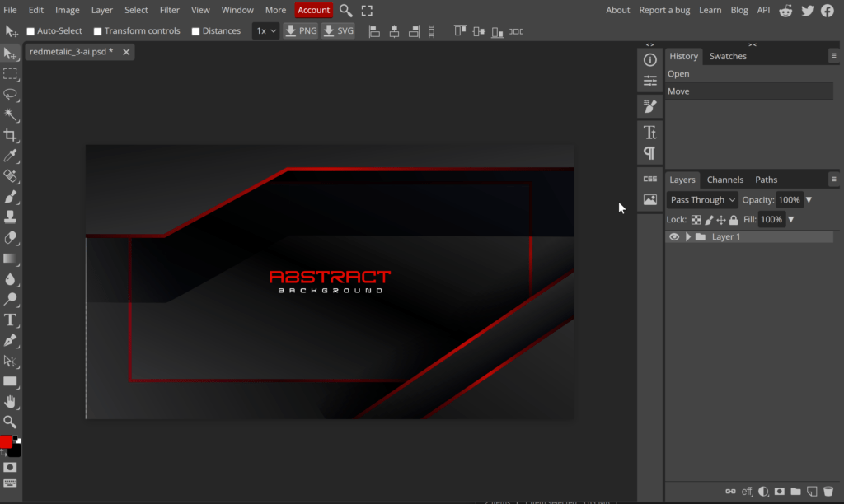Choose the Type tool in toolbar
Image resolution: width=844 pixels, height=504 pixels.
(x=10, y=320)
